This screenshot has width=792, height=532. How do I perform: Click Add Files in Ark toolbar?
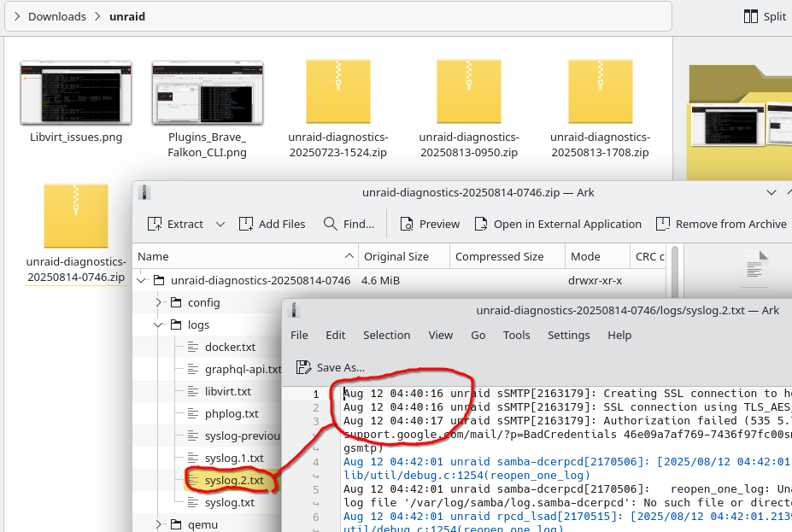coord(273,224)
